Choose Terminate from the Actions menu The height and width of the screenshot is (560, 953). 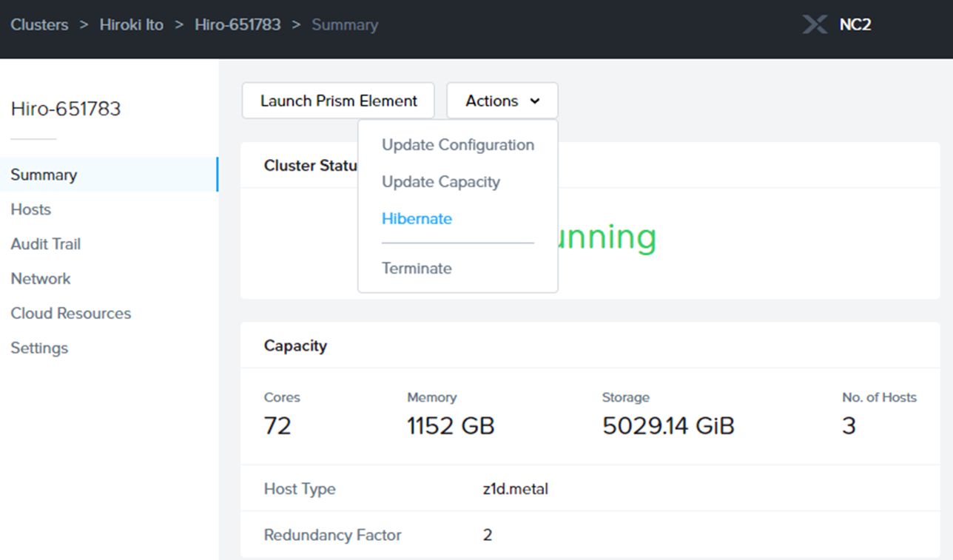417,269
